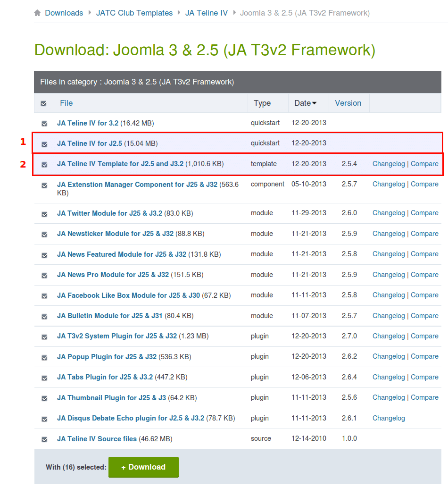Open JA Popup Plugin file link
This screenshot has width=448, height=488.
[x=107, y=357]
